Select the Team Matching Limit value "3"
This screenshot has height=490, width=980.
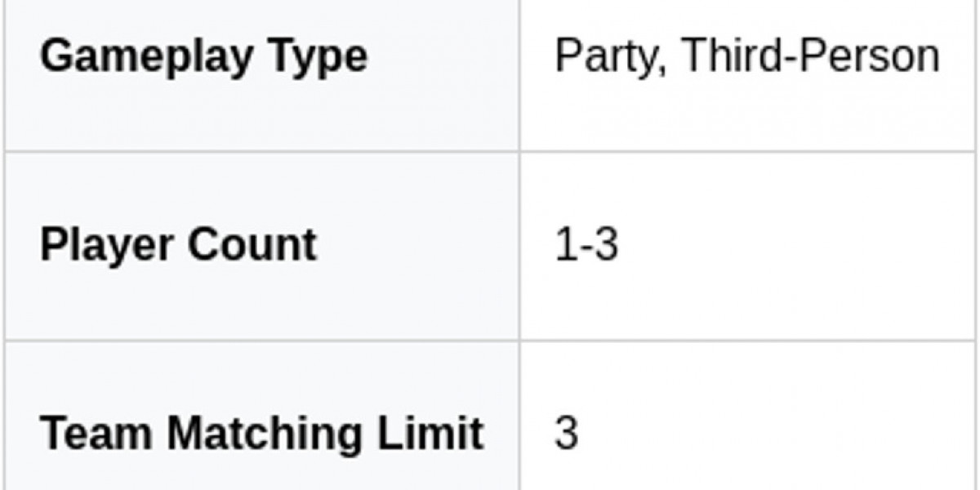(x=566, y=433)
